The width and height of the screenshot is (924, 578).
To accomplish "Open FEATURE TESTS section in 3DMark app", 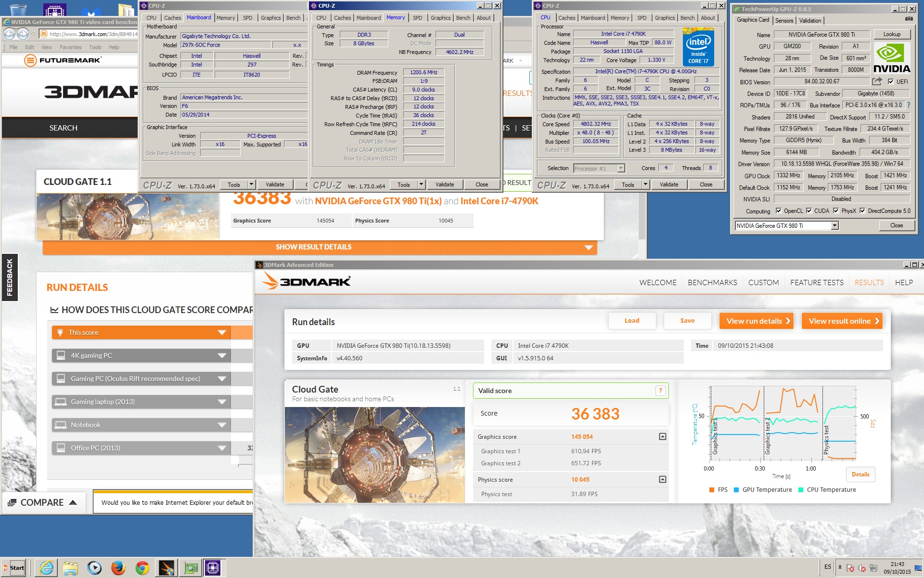I will pos(817,282).
